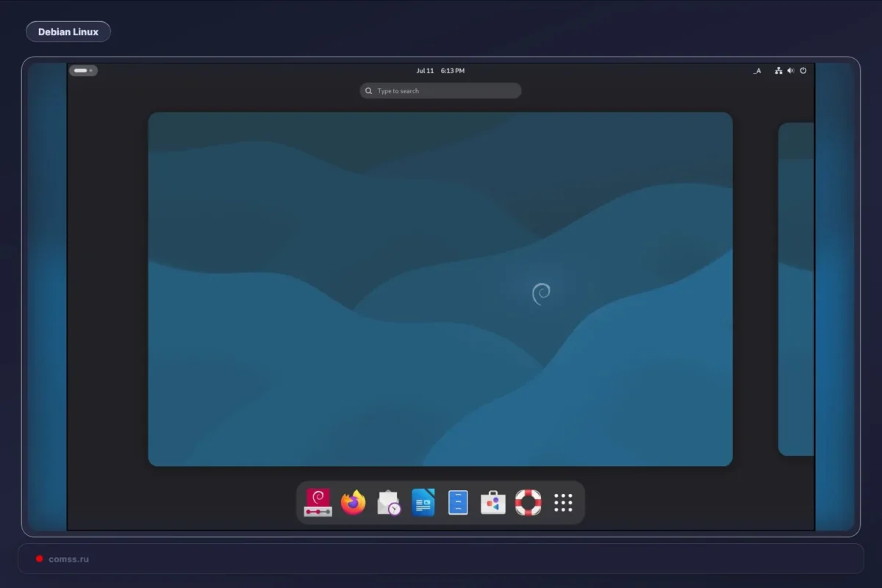
Task: Launch the Debian installer from the dock
Action: (x=318, y=503)
